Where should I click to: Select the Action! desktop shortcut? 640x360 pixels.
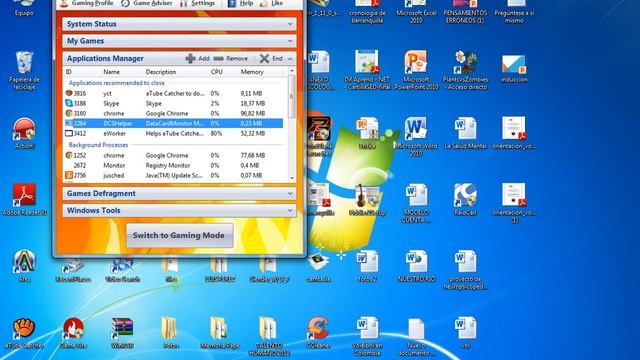pos(24,133)
